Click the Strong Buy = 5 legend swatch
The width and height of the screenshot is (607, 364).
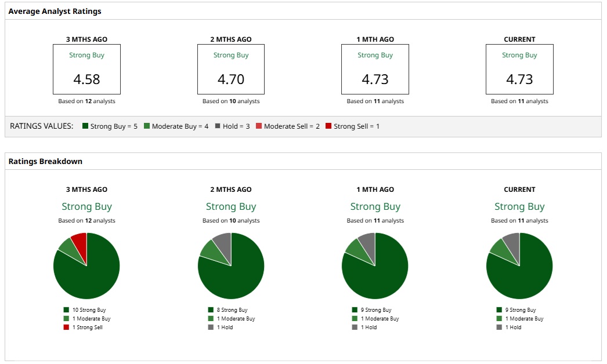click(x=85, y=126)
